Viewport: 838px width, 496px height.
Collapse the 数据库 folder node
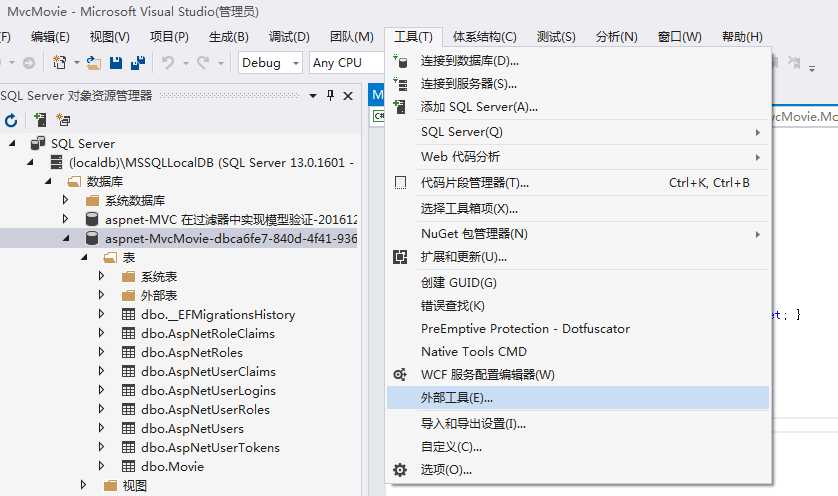pos(48,181)
